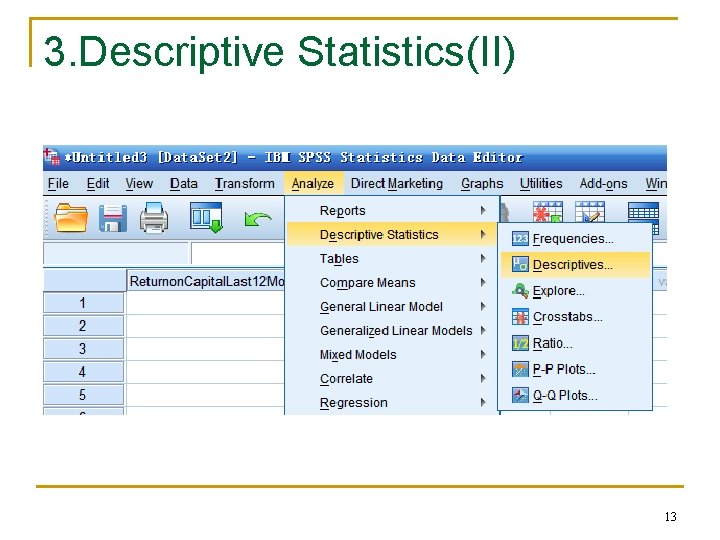
Task: Open the Data menu
Action: pyautogui.click(x=184, y=184)
